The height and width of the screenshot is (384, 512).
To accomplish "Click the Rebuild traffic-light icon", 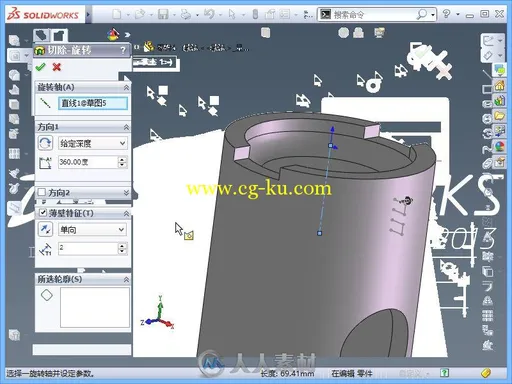I will [x=255, y=14].
